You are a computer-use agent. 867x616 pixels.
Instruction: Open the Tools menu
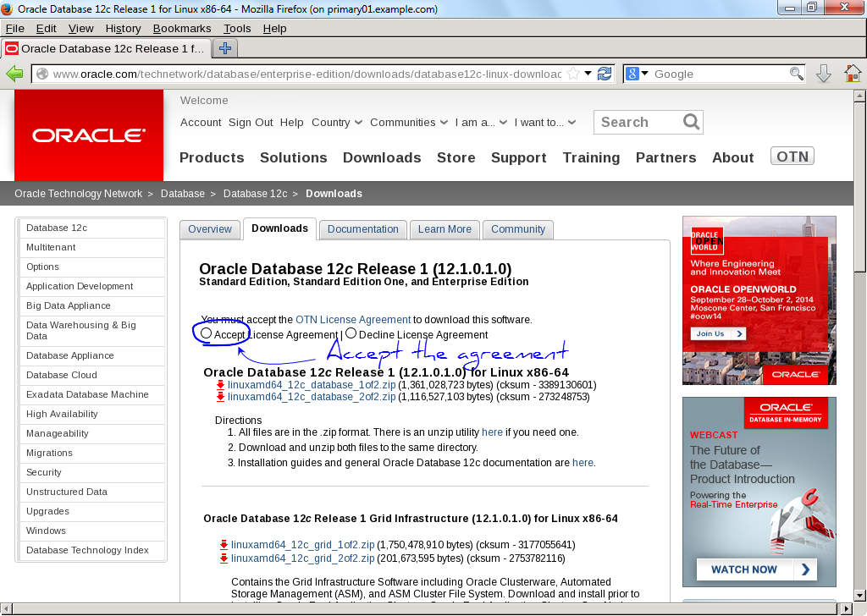(x=237, y=28)
